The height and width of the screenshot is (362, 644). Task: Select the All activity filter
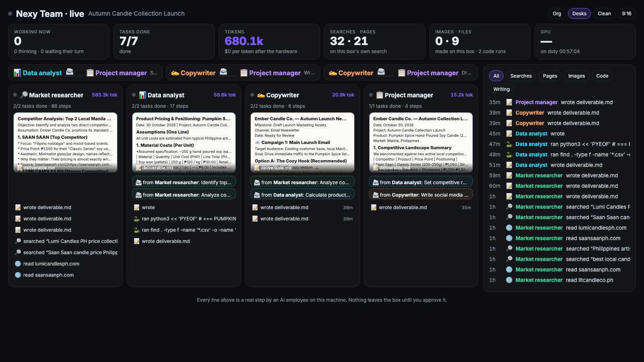click(x=496, y=76)
